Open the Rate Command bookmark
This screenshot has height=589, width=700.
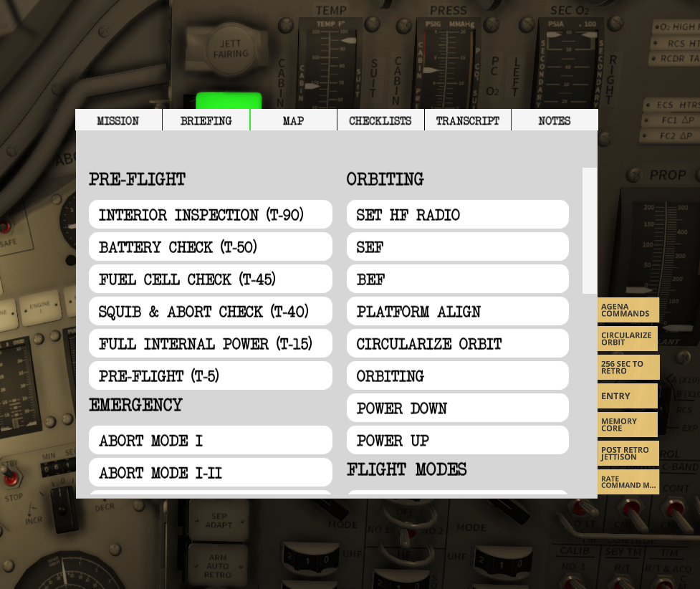pyautogui.click(x=628, y=482)
